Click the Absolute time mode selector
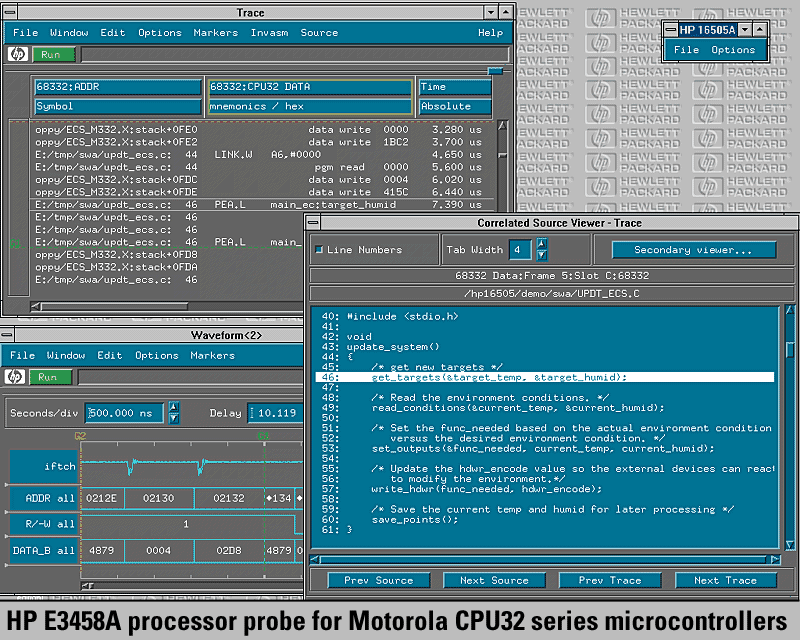 455,106
